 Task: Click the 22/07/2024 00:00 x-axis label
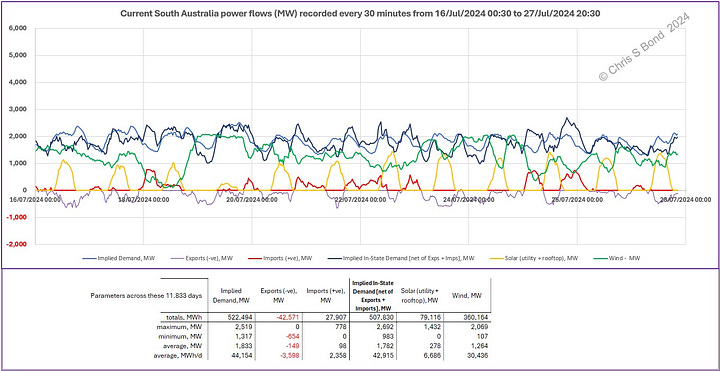tap(360, 200)
